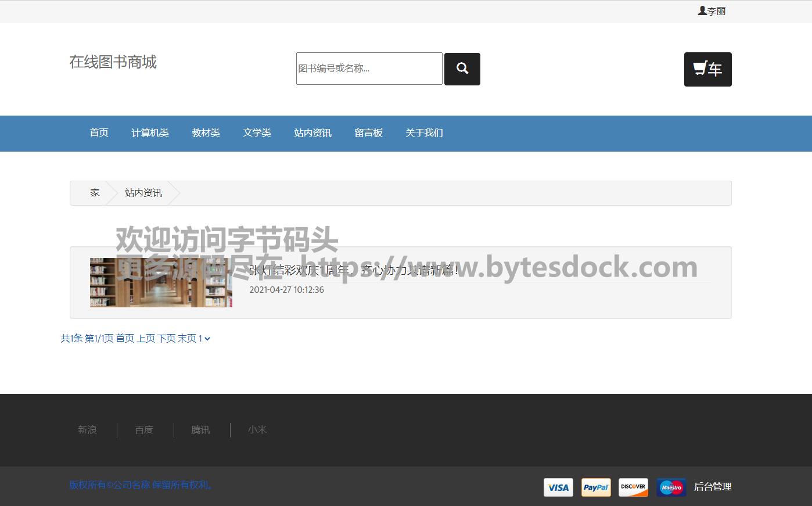This screenshot has height=506, width=812.
Task: Open 关于我们 page
Action: [x=424, y=133]
